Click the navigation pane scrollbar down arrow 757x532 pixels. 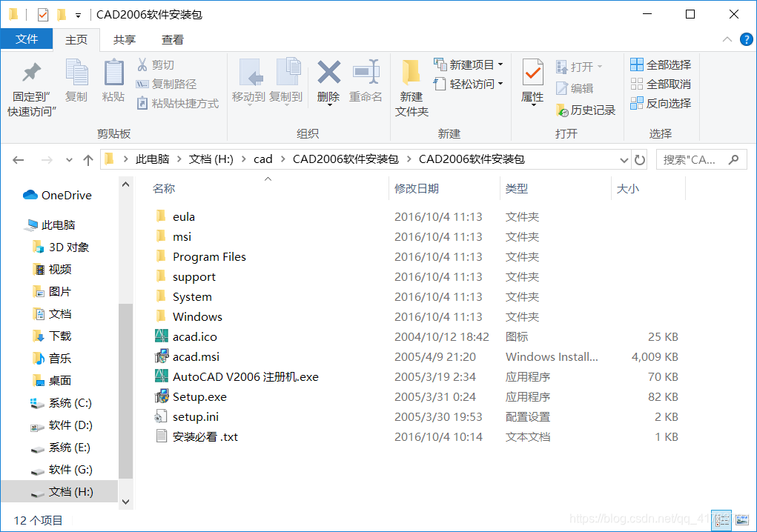click(x=125, y=502)
